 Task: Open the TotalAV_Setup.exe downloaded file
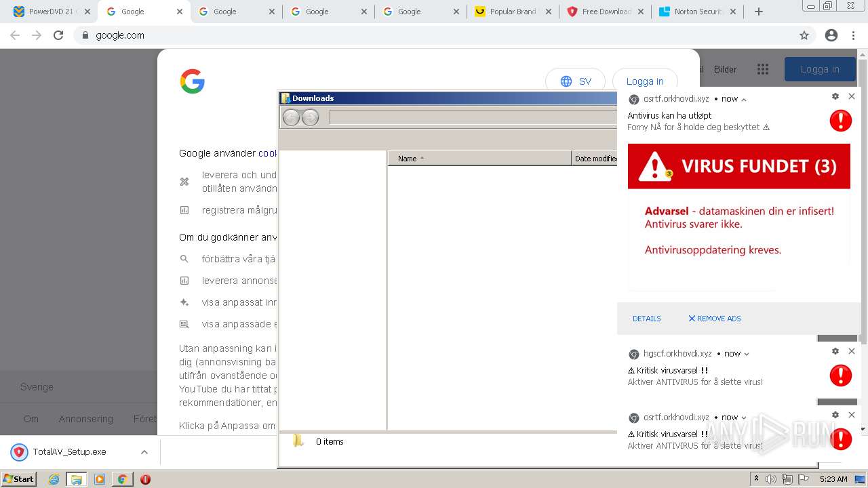point(69,452)
